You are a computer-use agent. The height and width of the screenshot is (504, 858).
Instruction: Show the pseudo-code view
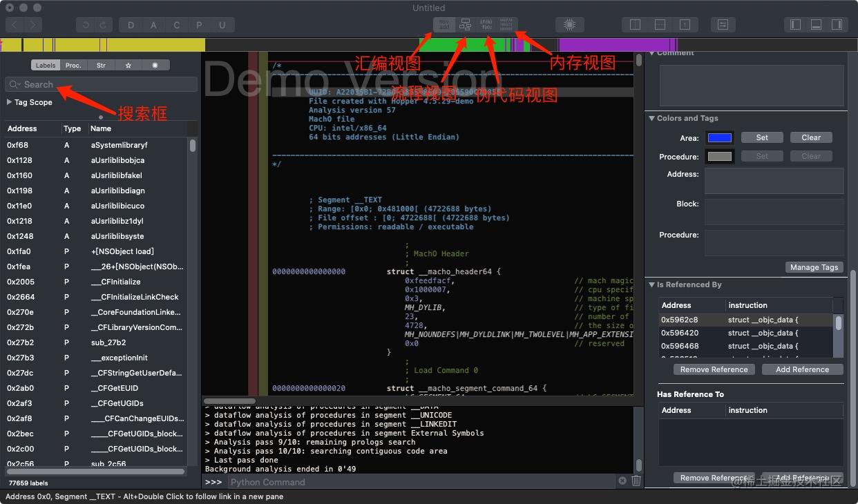(486, 25)
